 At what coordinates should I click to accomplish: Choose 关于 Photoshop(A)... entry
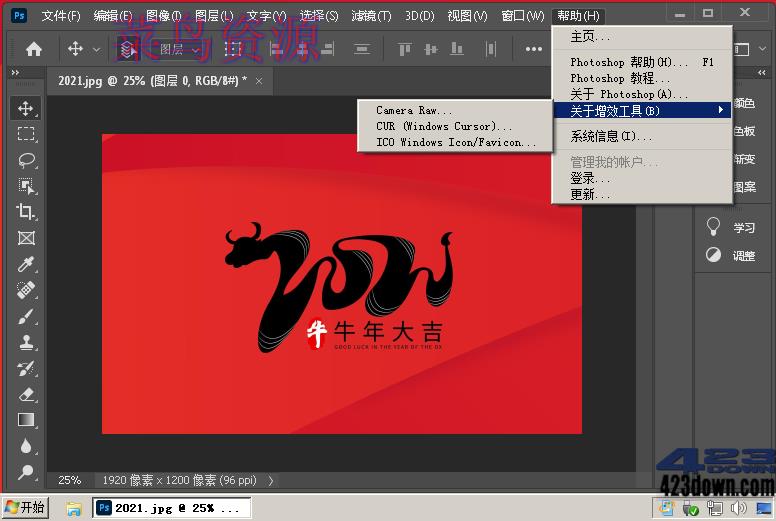(x=642, y=94)
